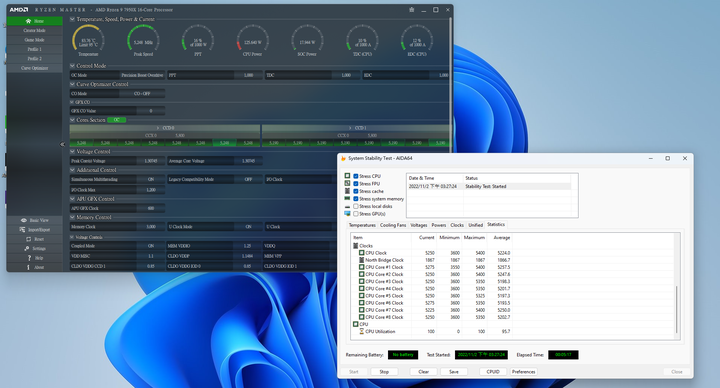
Task: Click the AIDA64 statistics list scrollbar
Action: 676,309
